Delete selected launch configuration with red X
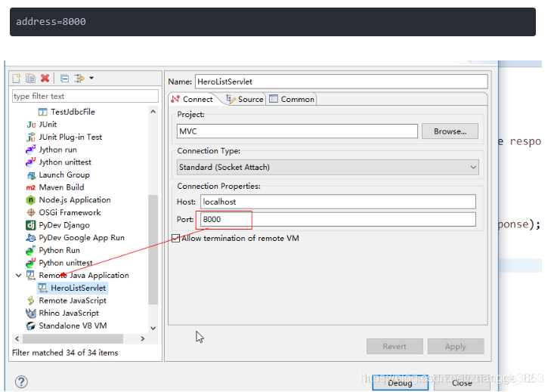The height and width of the screenshot is (392, 551). pyautogui.click(x=45, y=78)
